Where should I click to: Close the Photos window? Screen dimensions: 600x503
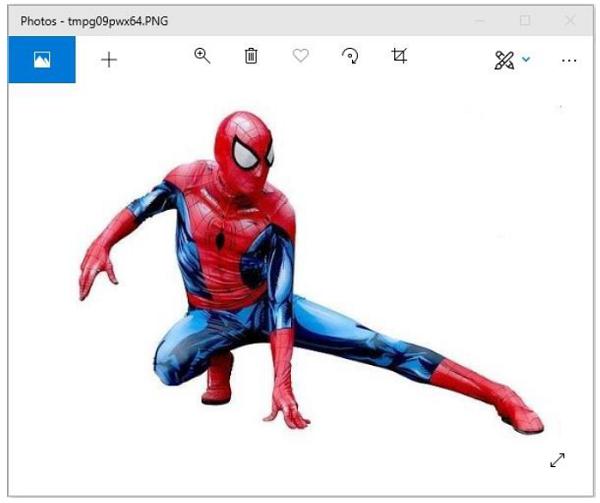coord(570,20)
